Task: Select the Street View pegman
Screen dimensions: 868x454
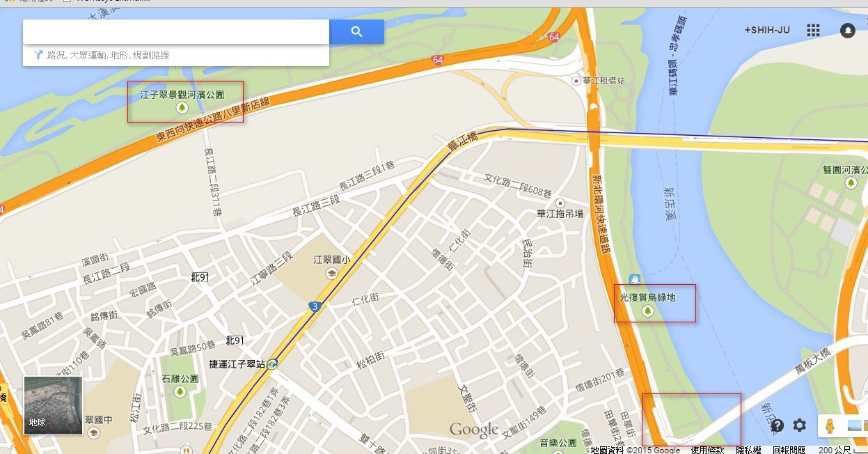Action: [x=829, y=425]
